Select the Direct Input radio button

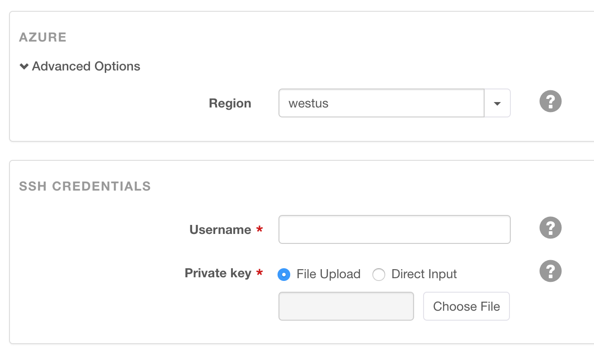click(378, 275)
